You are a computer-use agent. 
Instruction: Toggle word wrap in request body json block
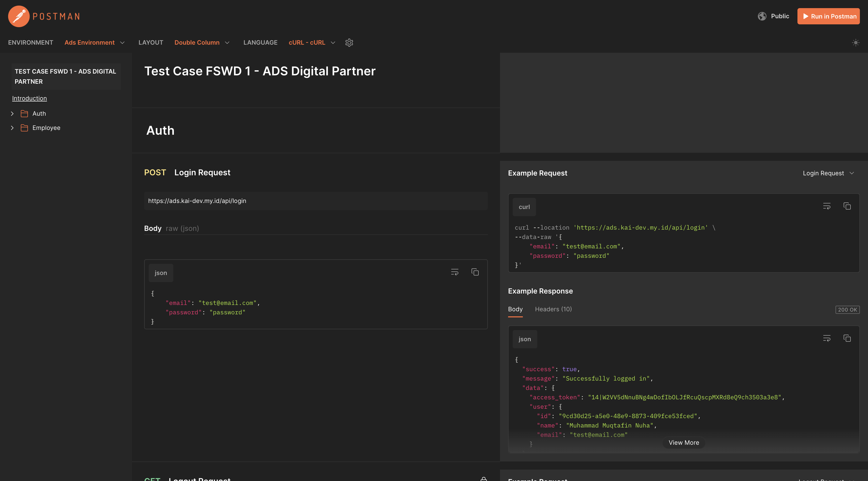[x=455, y=272]
